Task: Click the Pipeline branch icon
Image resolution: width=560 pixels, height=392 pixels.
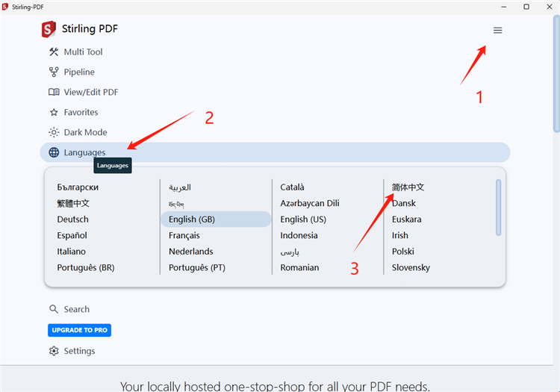Action: click(x=54, y=72)
